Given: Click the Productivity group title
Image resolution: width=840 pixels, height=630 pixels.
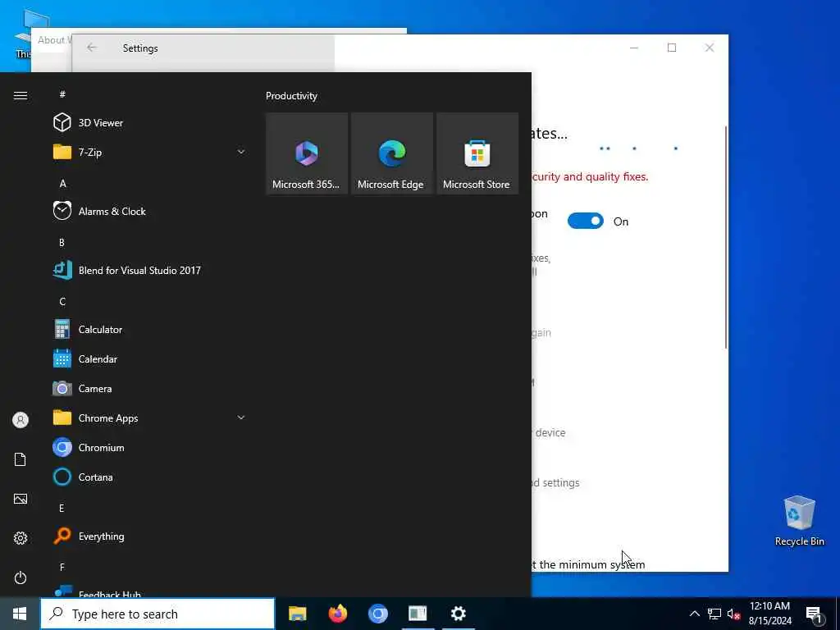Looking at the screenshot, I should click(291, 96).
